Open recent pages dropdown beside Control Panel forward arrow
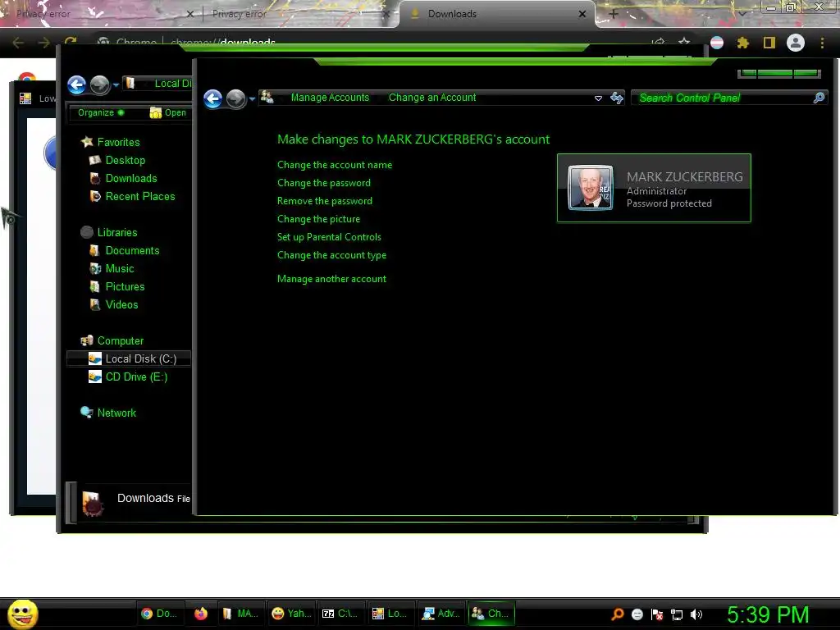 pyautogui.click(x=253, y=99)
